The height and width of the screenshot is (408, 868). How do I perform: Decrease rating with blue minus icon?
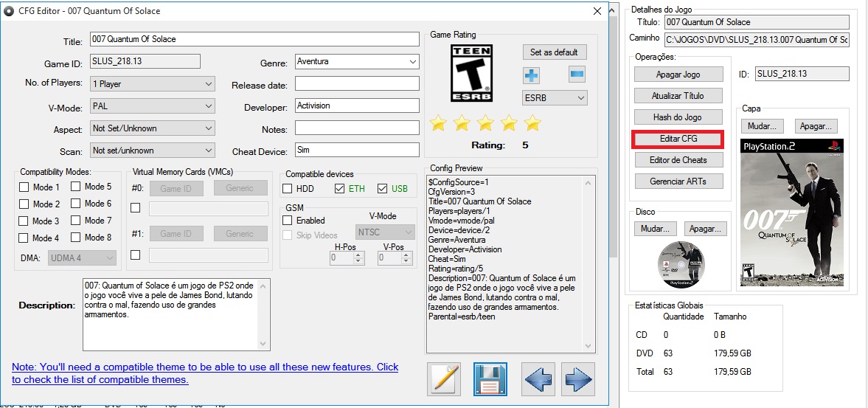tap(577, 74)
